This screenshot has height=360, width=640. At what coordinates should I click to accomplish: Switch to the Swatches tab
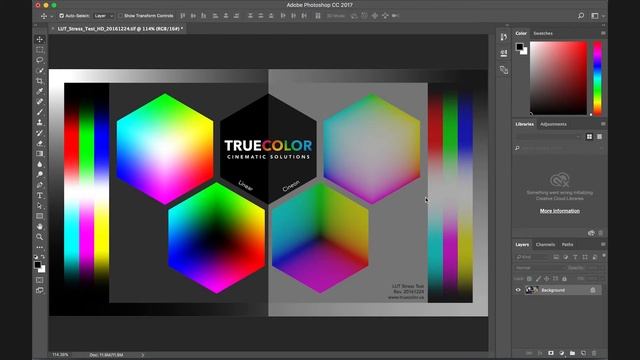point(543,33)
